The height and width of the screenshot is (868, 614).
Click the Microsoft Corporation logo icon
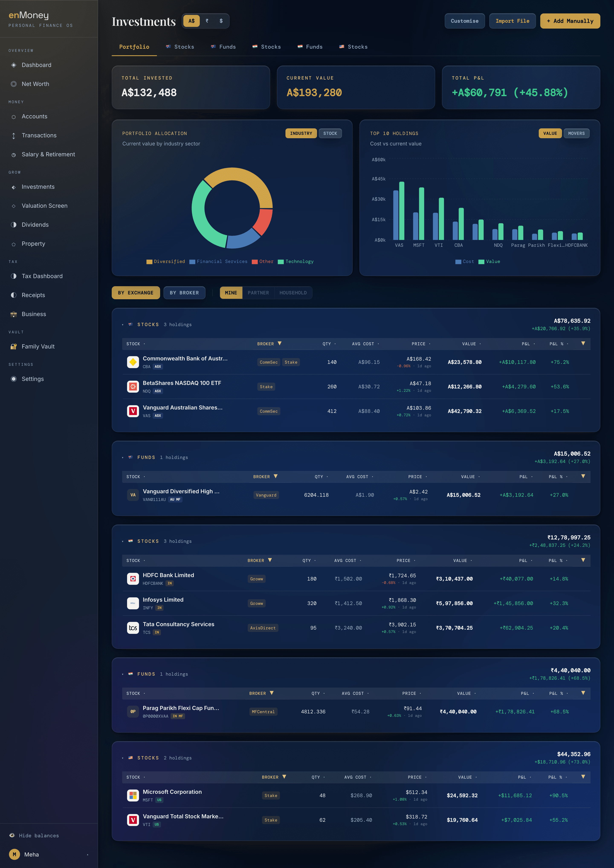click(133, 795)
